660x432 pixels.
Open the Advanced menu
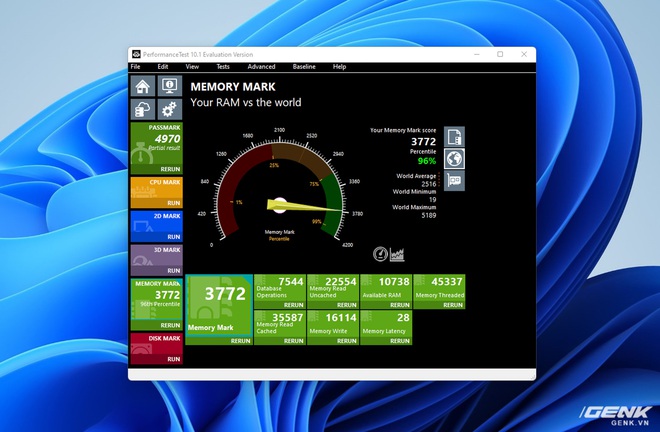click(261, 67)
